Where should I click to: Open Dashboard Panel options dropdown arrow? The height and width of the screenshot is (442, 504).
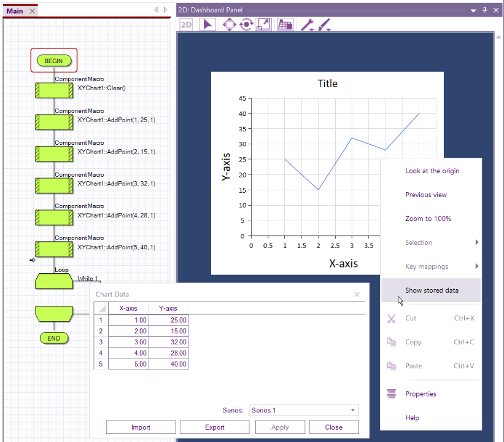coord(473,10)
